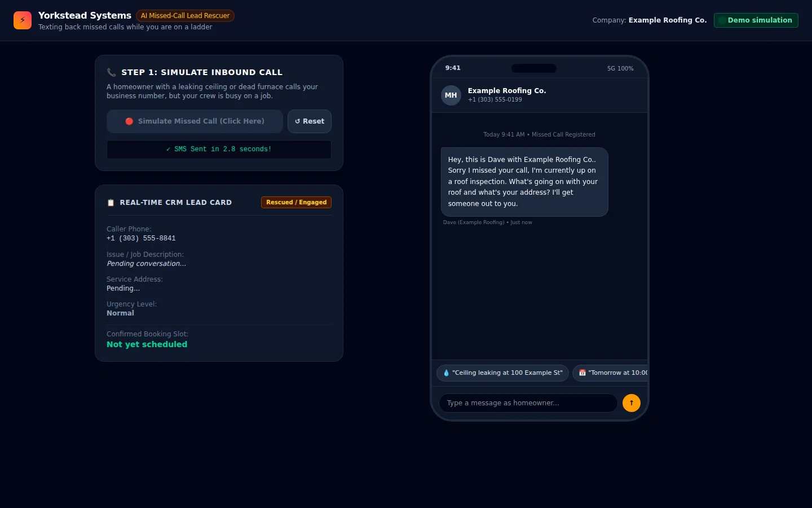Click the calendar icon in Tomorrow quick reply
The width and height of the screenshot is (812, 508).
click(x=582, y=373)
